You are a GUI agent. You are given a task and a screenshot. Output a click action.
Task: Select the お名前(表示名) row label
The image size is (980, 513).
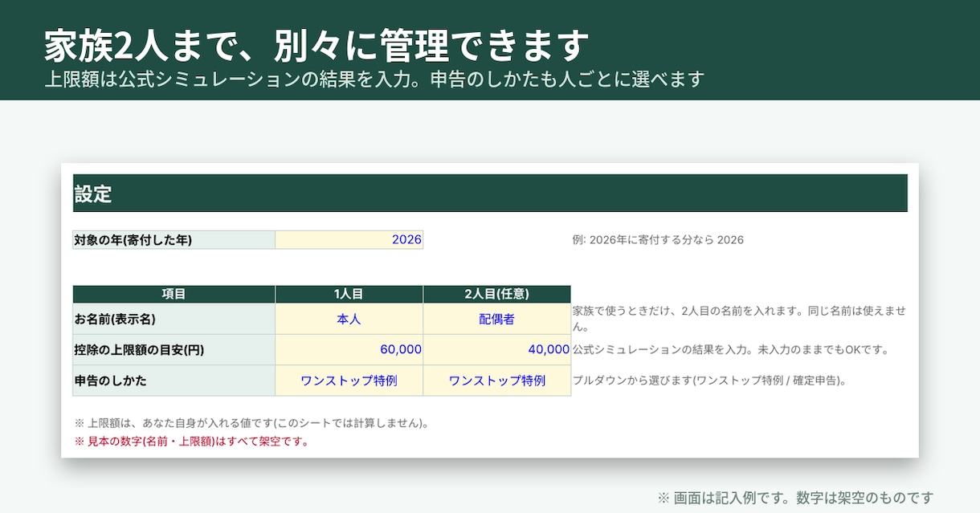point(174,319)
